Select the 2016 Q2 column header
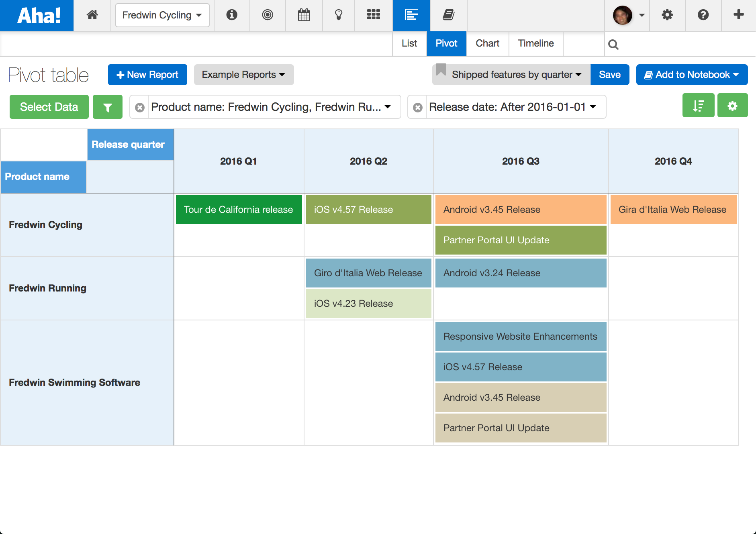This screenshot has height=534, width=756. pos(369,161)
